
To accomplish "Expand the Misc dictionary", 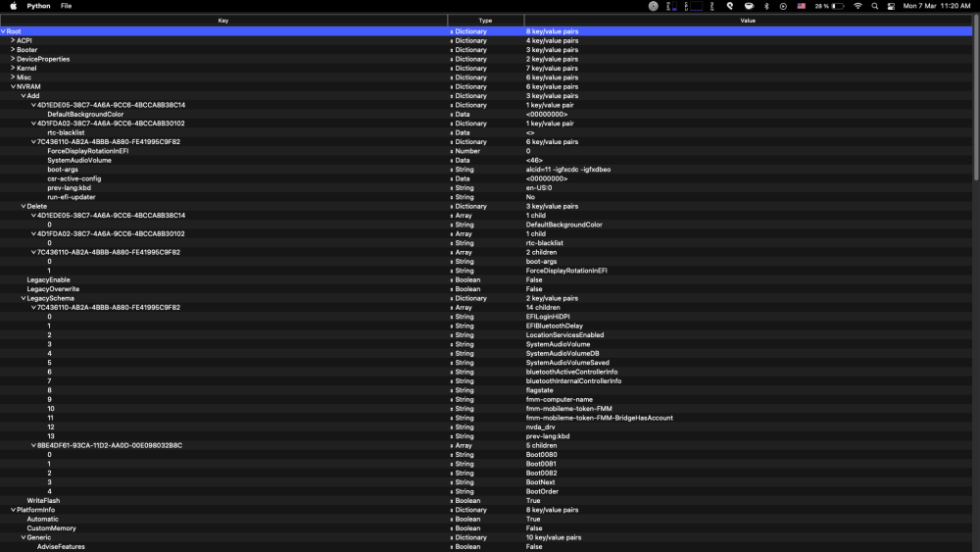I will (13, 76).
